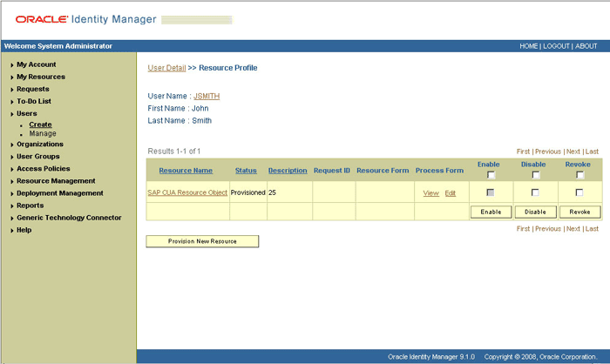Click Edit process form link
Screen dimensions: 610x364
(x=451, y=193)
